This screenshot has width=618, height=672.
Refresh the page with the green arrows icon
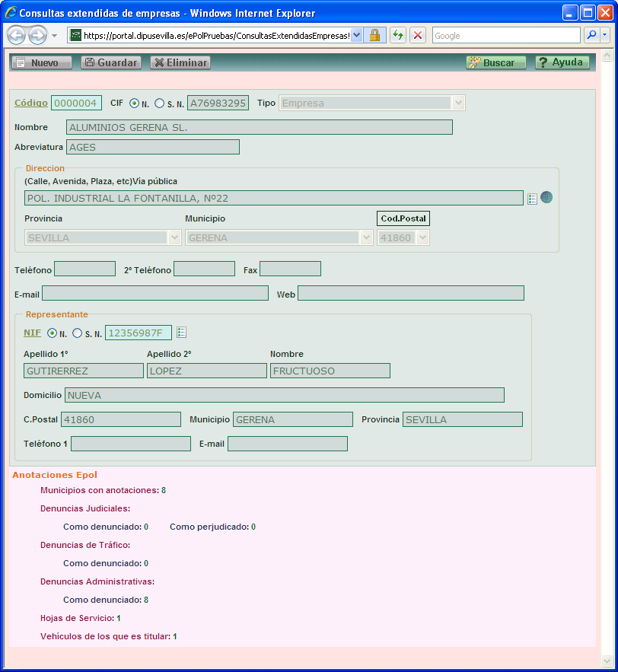398,36
